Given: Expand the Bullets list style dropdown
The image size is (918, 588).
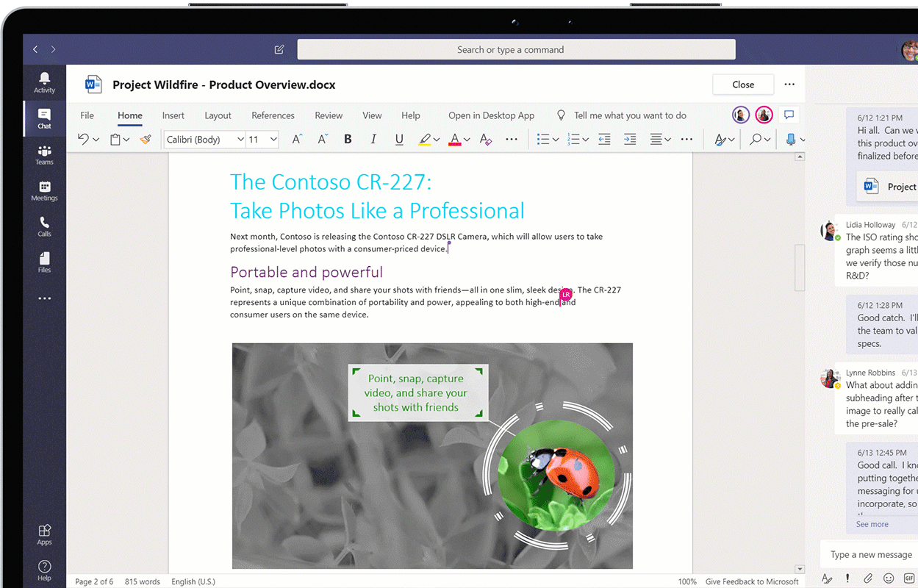Looking at the screenshot, I should coord(556,139).
